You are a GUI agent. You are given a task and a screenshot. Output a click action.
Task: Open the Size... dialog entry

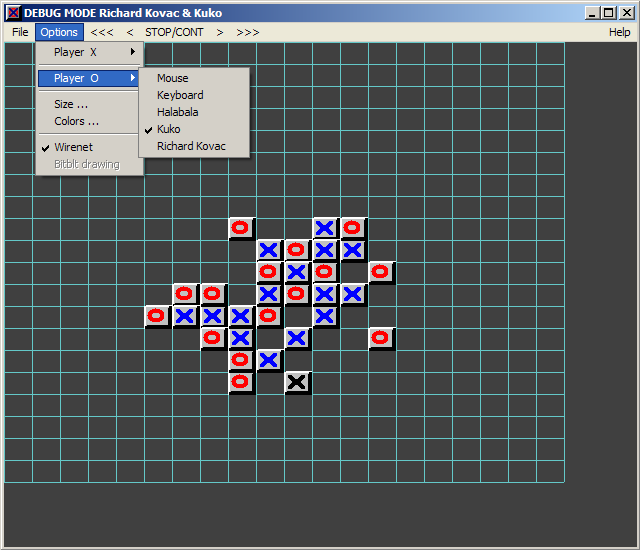(71, 104)
